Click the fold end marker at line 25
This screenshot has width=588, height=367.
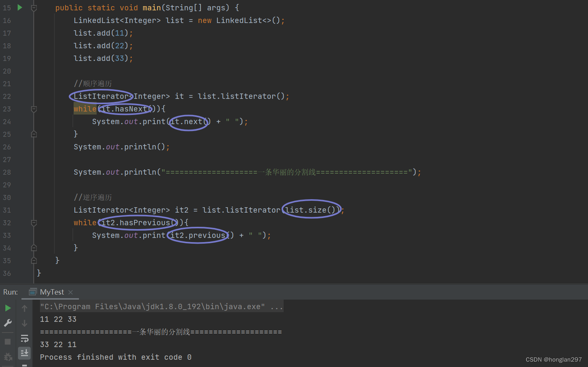[x=34, y=134]
